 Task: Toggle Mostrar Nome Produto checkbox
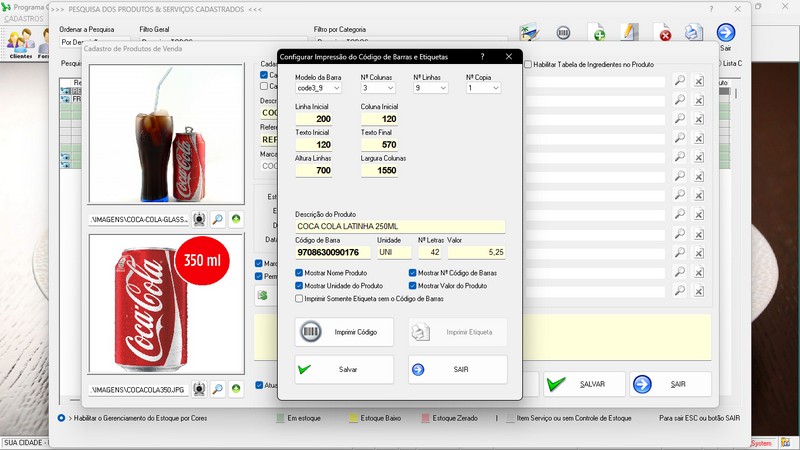point(300,272)
